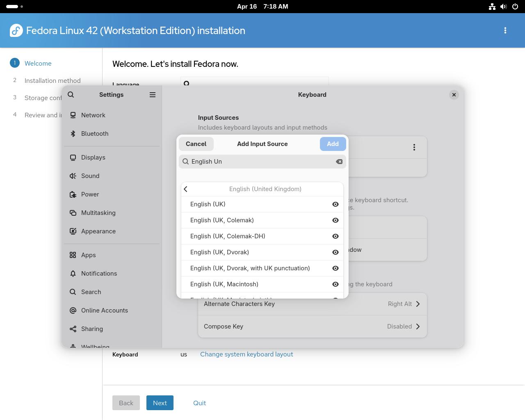Click Quit in the installer
525x420 pixels.
click(x=199, y=403)
